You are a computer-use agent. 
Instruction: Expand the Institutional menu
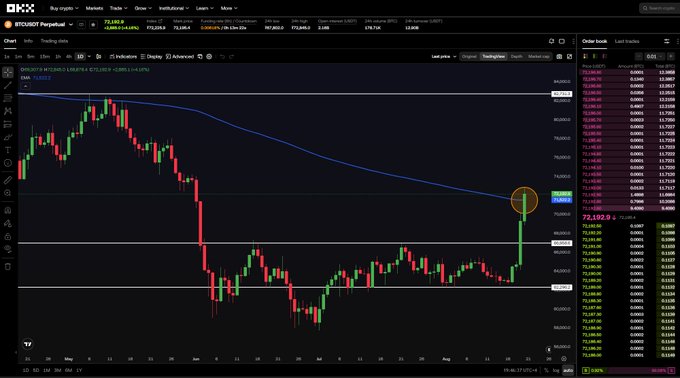click(x=173, y=8)
